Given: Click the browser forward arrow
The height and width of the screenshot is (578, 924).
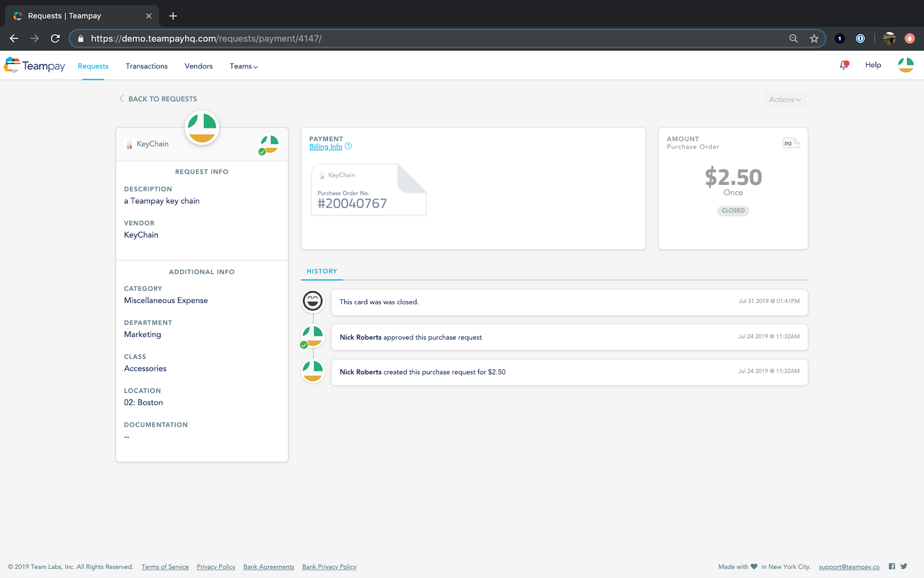Looking at the screenshot, I should (x=35, y=39).
